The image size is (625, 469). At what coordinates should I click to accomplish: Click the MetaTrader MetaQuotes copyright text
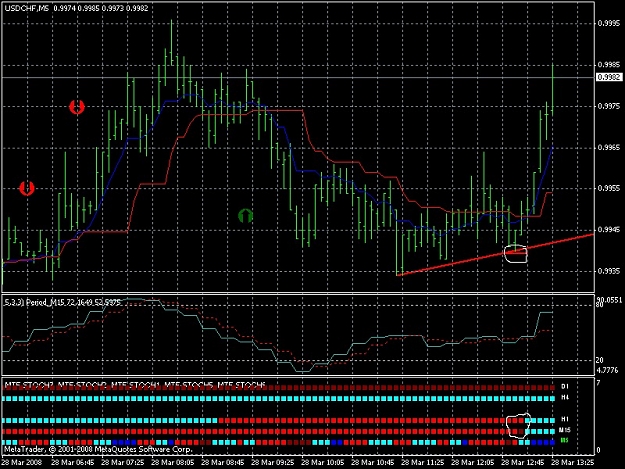[98, 449]
